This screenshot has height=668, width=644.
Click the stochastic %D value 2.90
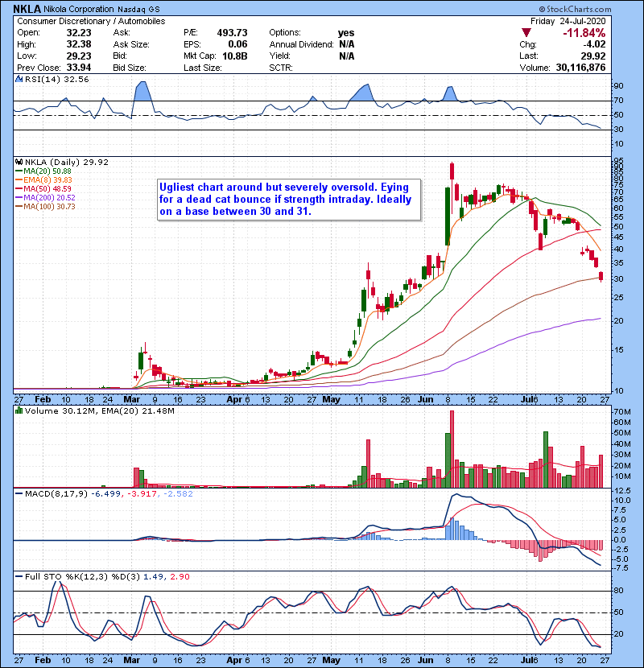180,576
